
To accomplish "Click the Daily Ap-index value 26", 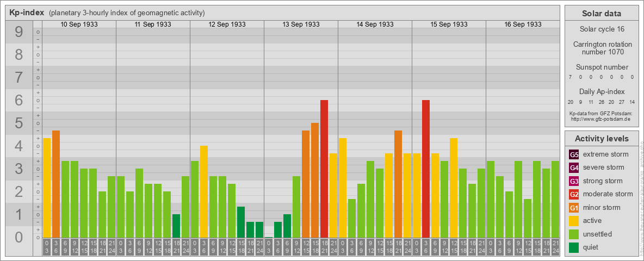I will pos(601,102).
